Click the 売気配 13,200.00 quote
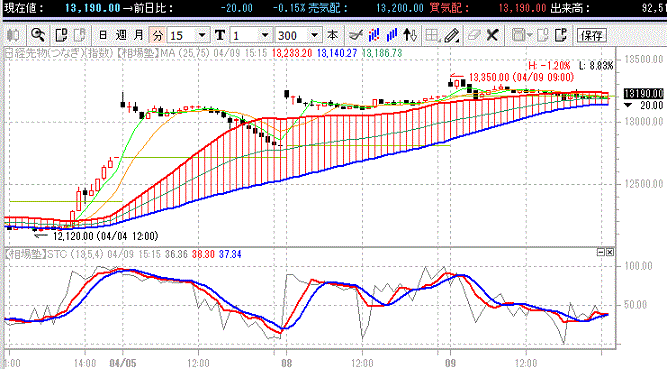667x369 pixels. tap(400, 8)
